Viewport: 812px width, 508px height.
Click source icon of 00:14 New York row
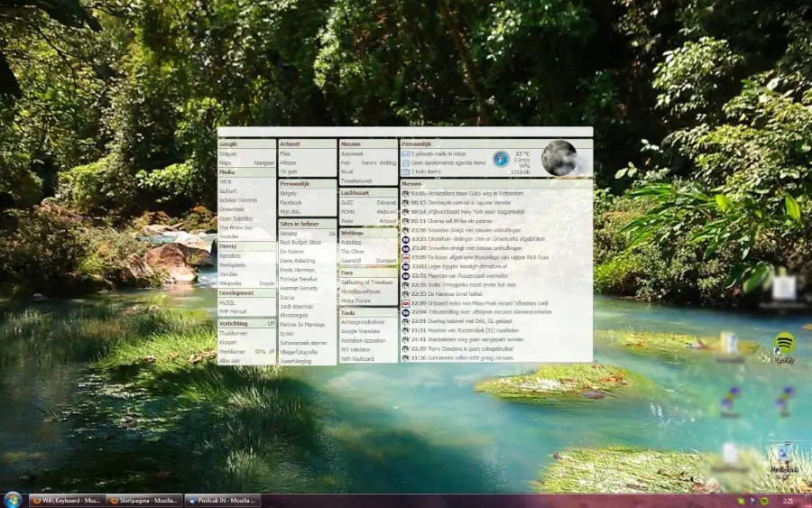pyautogui.click(x=406, y=212)
